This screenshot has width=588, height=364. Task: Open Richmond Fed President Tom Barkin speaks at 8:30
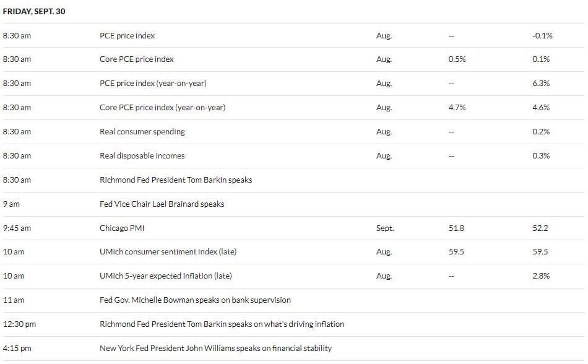[176, 180]
